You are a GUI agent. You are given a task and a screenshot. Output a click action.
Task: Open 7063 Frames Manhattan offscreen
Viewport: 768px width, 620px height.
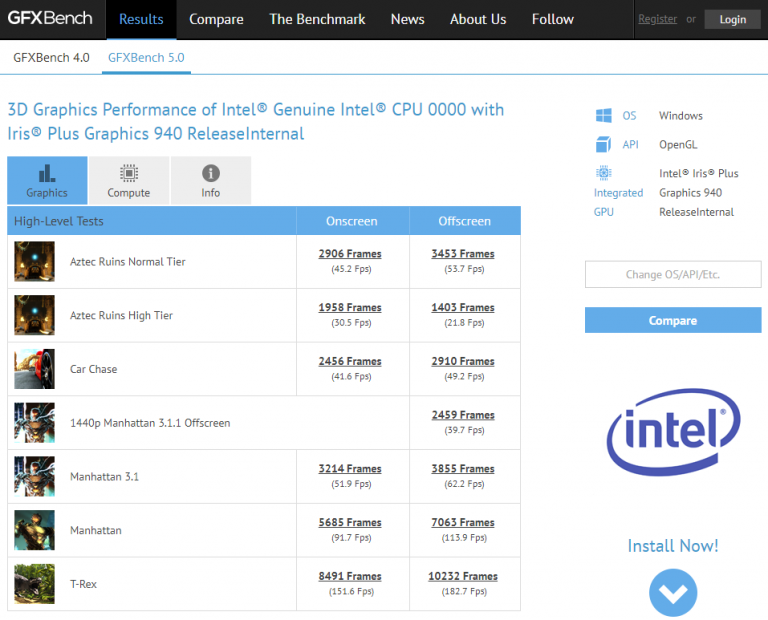tap(463, 523)
